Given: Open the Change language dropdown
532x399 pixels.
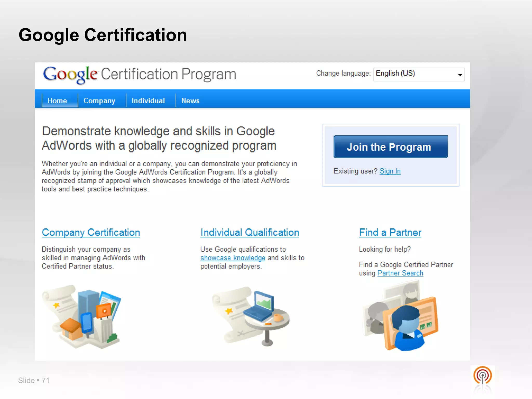Looking at the screenshot, I should click(x=419, y=75).
